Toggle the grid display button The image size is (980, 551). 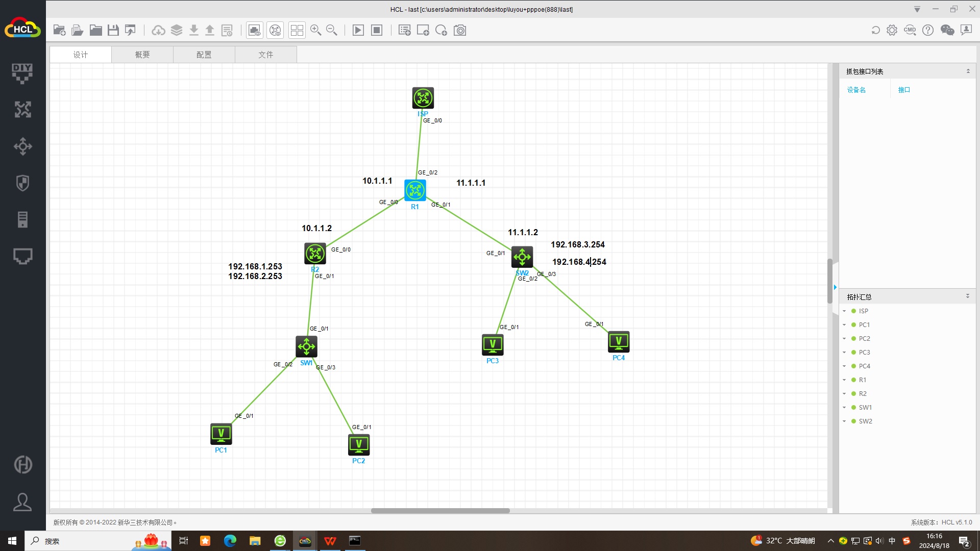click(297, 31)
